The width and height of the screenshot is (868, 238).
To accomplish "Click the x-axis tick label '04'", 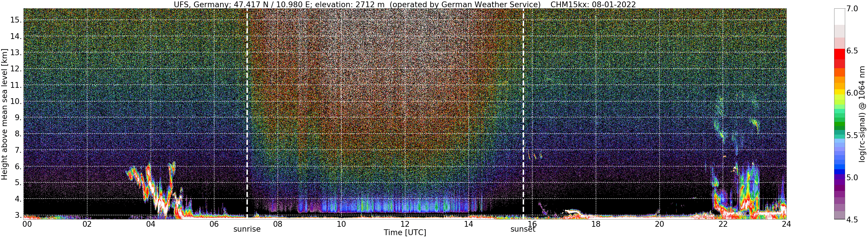I will 151,224.
